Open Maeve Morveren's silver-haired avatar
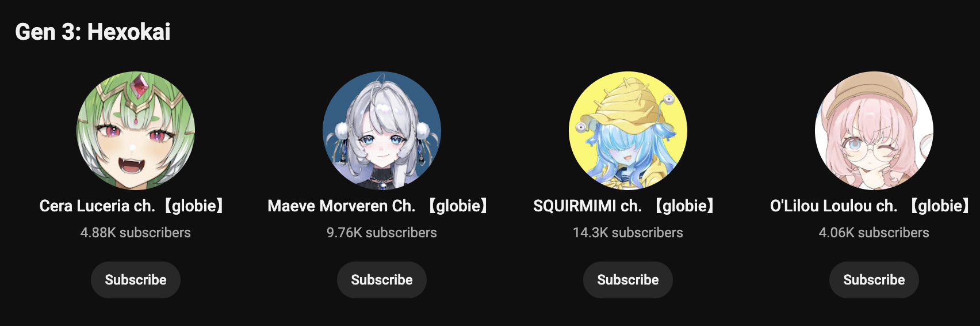 [382, 131]
